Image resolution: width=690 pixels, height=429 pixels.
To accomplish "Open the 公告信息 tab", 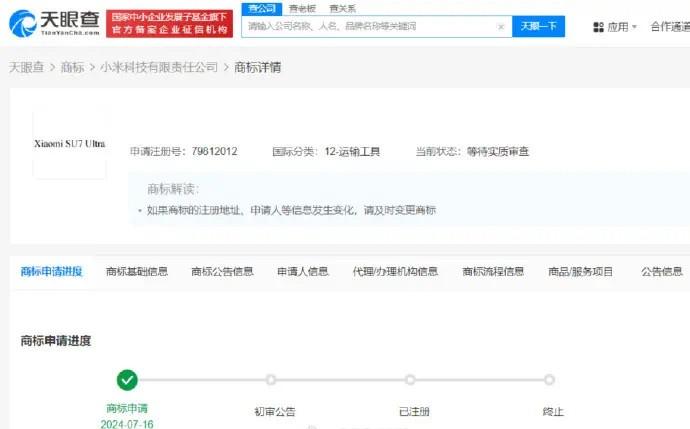I will point(662,271).
